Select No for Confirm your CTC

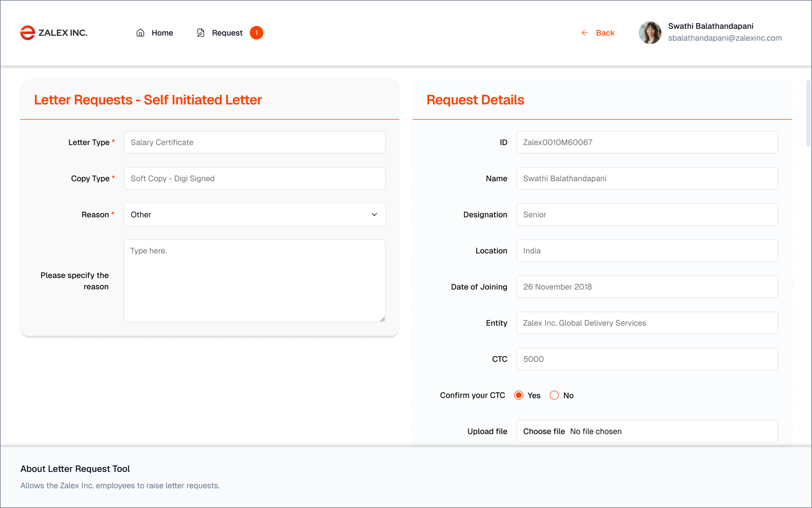coord(554,395)
